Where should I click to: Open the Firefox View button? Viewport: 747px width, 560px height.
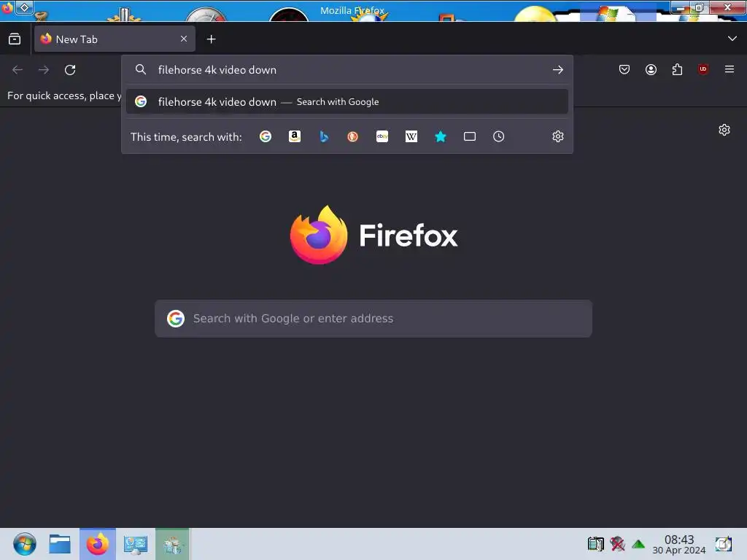coord(15,39)
